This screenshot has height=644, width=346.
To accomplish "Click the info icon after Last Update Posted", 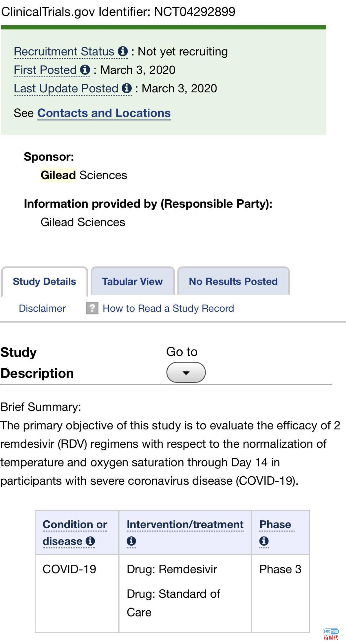I will point(127,88).
